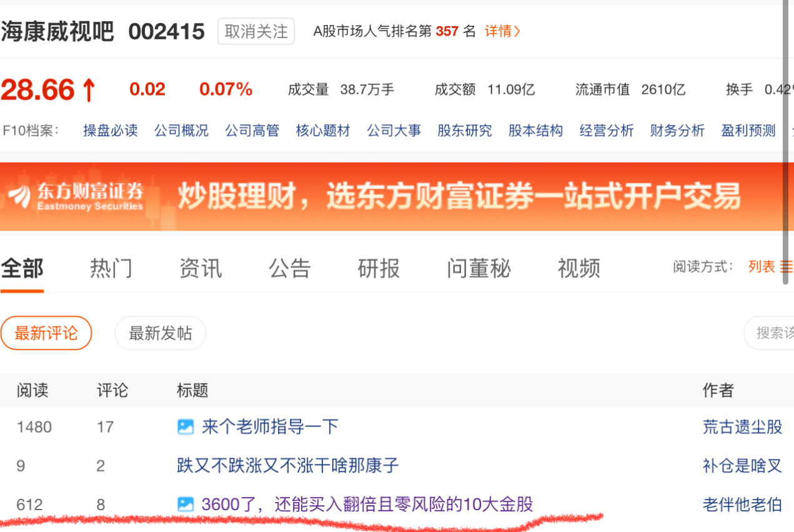Open author 荒古遗尘股 profile
This screenshot has height=532, width=794.
(x=743, y=427)
